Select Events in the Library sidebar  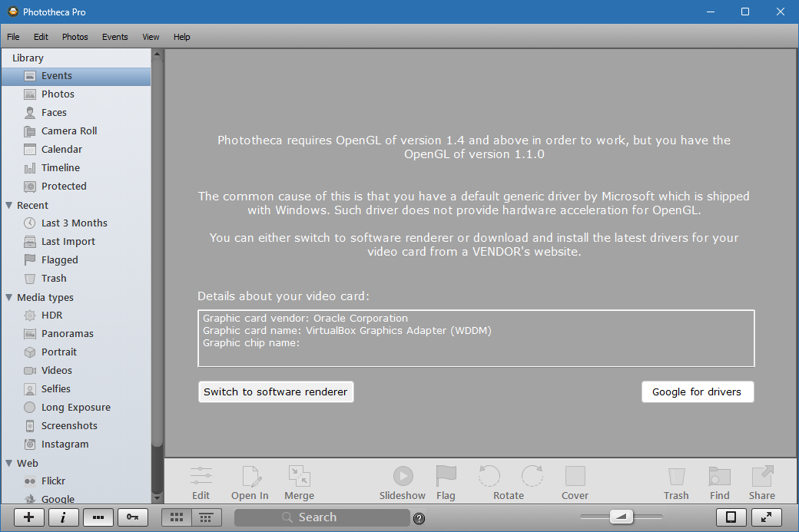tap(76, 76)
